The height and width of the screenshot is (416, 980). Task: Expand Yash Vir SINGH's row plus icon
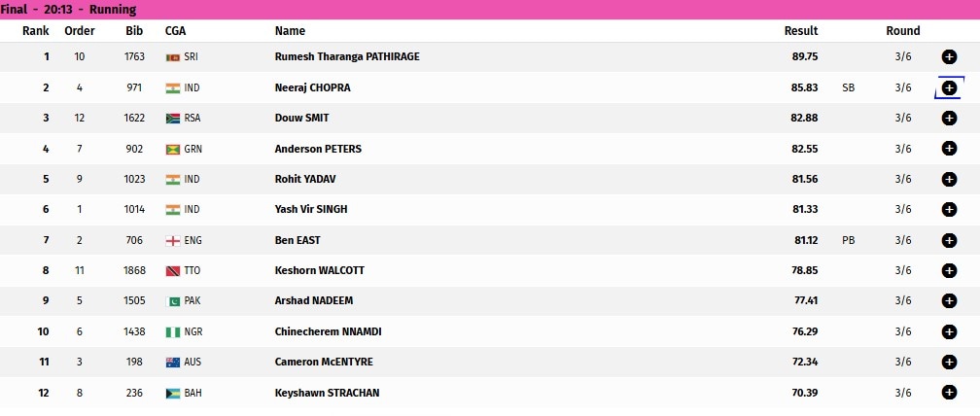949,209
